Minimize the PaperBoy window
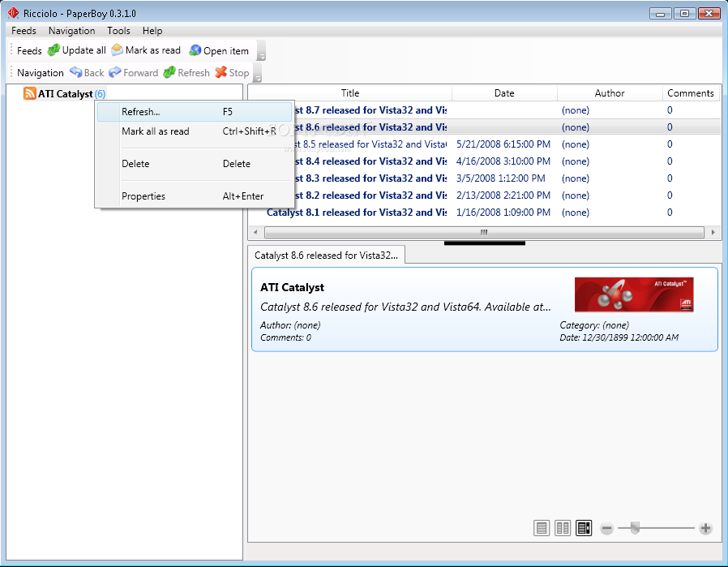This screenshot has width=728, height=567. click(x=660, y=14)
